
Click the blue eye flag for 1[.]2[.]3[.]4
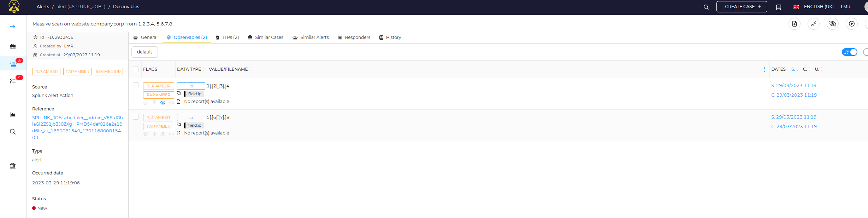tap(163, 103)
